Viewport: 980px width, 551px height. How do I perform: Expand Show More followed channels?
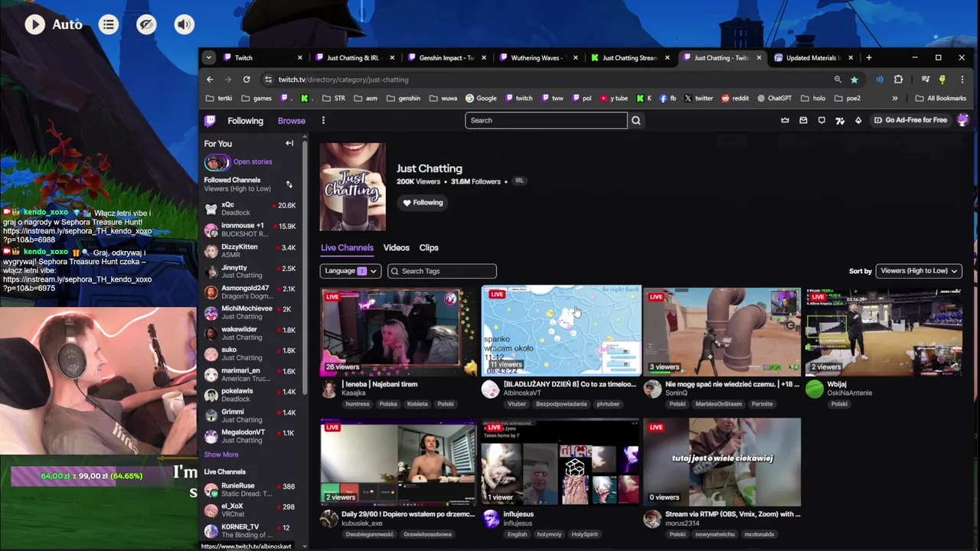point(220,455)
